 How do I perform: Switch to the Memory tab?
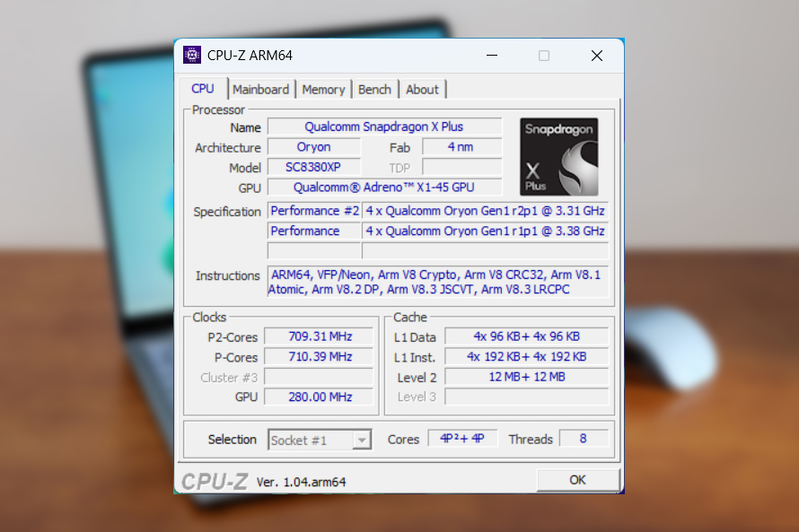(x=323, y=90)
